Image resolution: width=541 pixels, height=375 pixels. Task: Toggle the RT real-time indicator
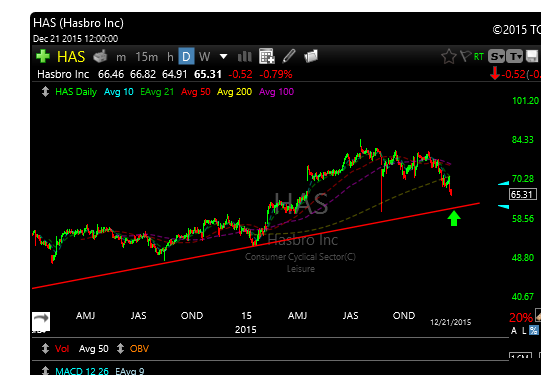pyautogui.click(x=479, y=57)
